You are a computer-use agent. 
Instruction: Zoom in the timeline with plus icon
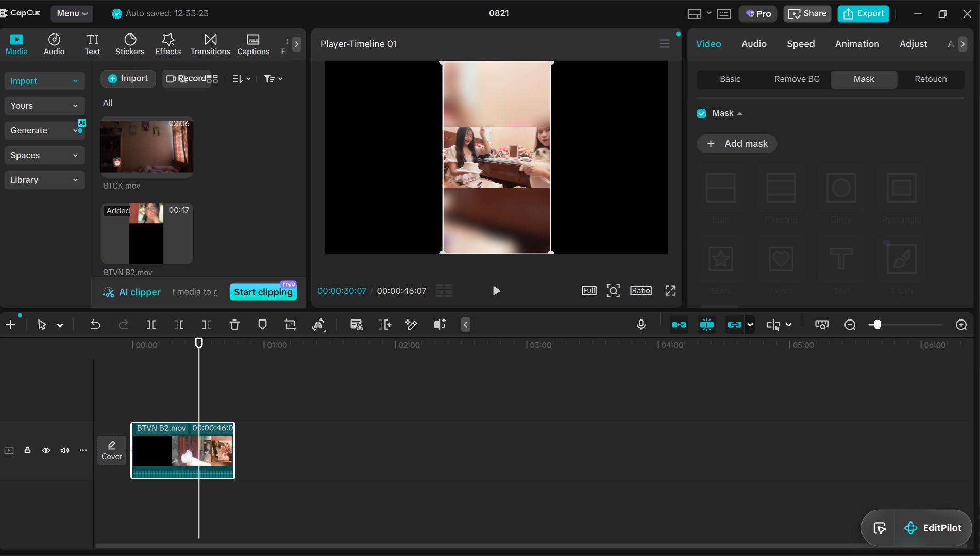pos(961,325)
